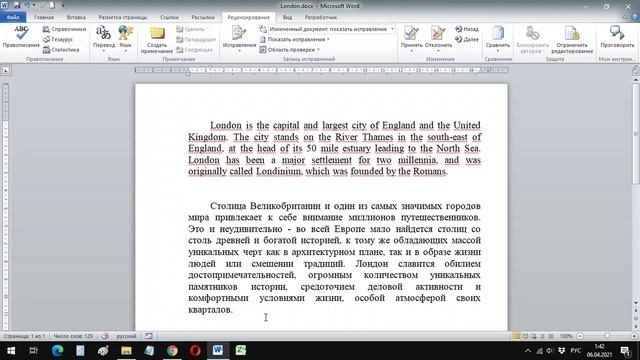This screenshot has height=360, width=640.
Task: Expand the Исправления dropdown arrow
Action: click(x=239, y=51)
